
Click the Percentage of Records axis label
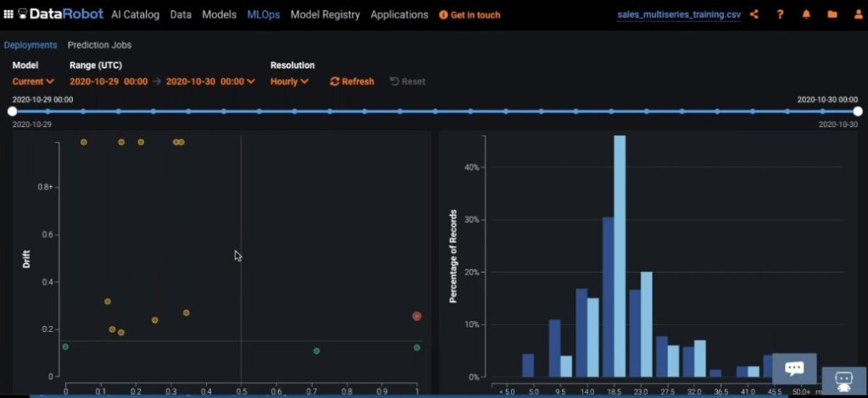click(453, 256)
